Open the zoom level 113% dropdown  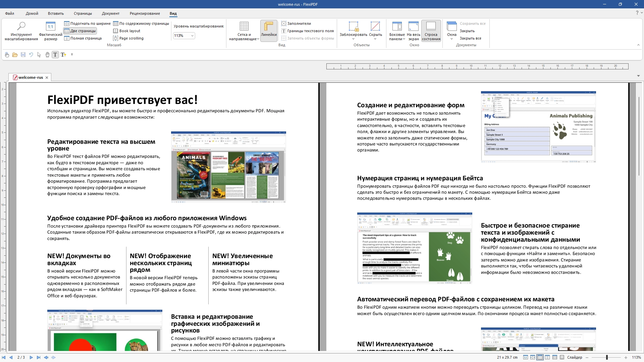(192, 36)
